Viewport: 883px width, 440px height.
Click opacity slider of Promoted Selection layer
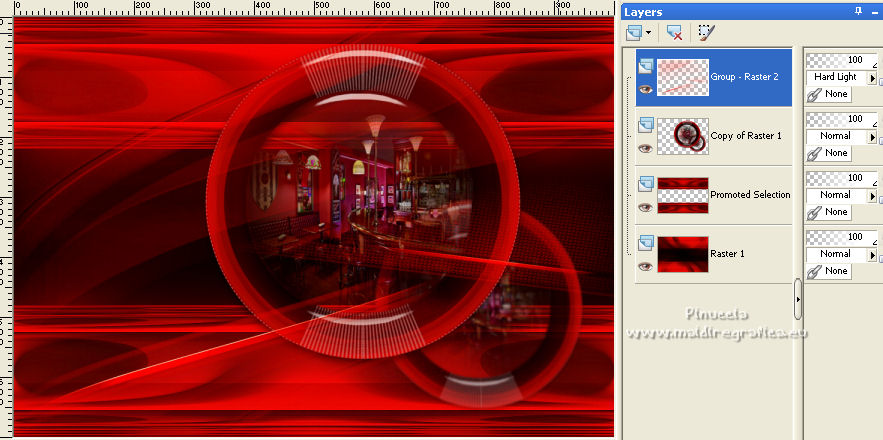coord(841,178)
